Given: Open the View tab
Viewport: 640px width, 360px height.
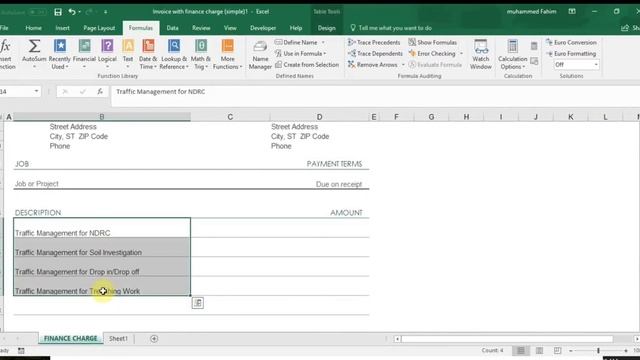Looking at the screenshot, I should 230,28.
